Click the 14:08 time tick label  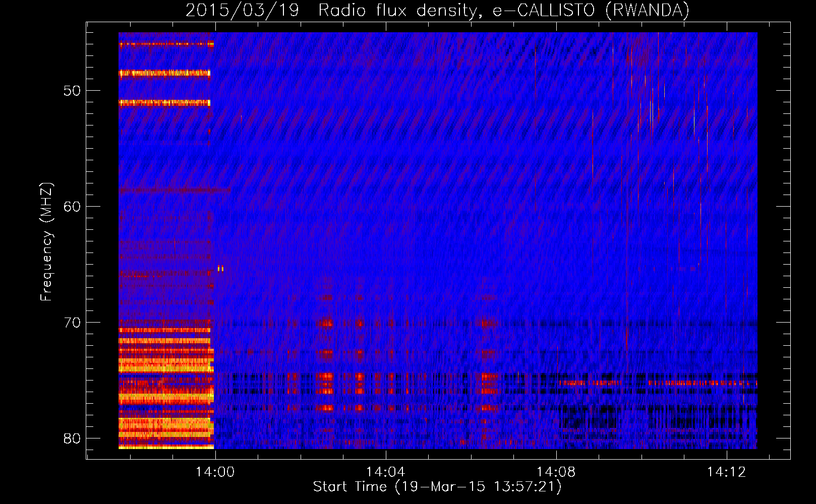coord(556,472)
